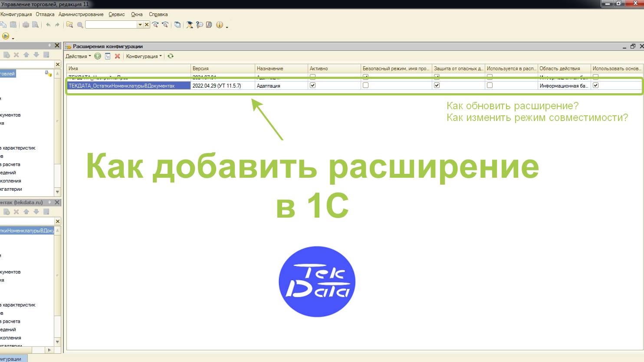Open global search folder-magnifier icon
This screenshot has width=644, height=362.
(69, 25)
